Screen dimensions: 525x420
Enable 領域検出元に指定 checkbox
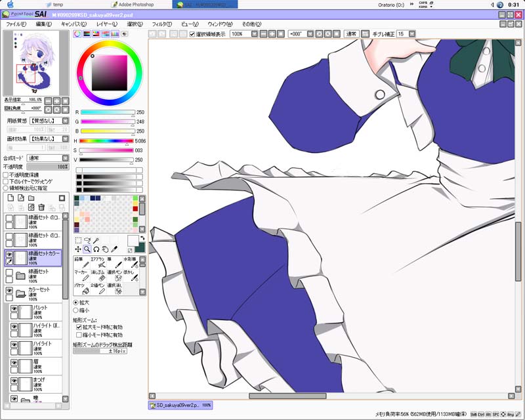pos(6,188)
